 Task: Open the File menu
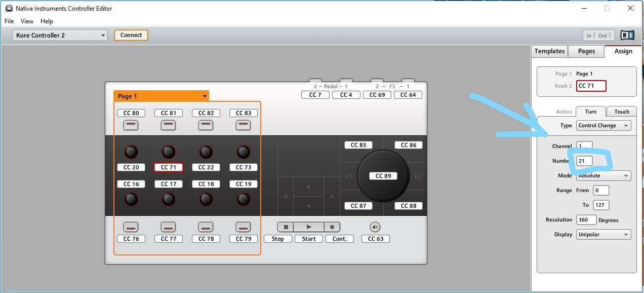(9, 21)
